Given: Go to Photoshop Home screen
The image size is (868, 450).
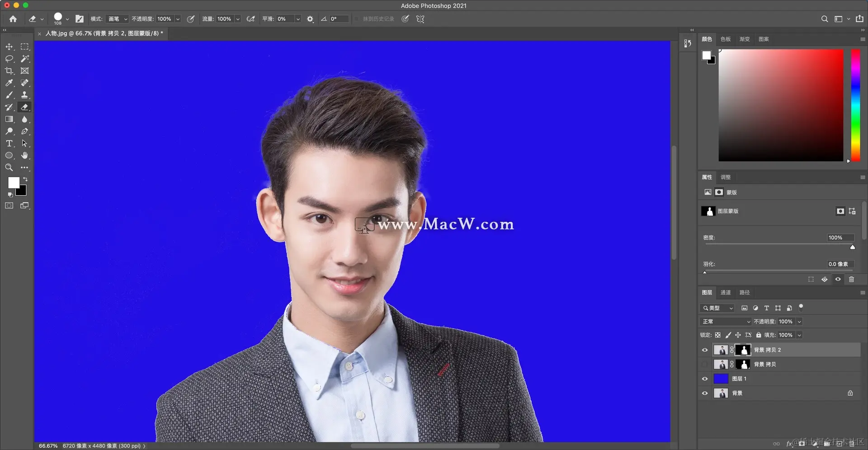Looking at the screenshot, I should [x=13, y=19].
